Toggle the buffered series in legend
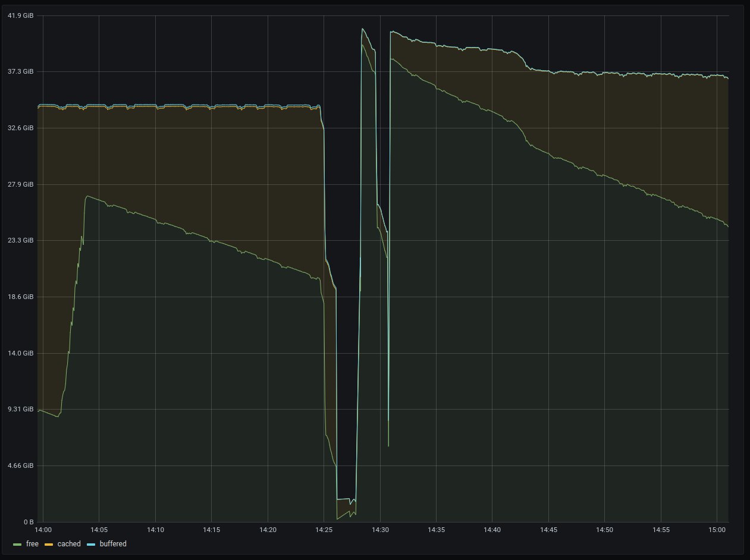This screenshot has height=560, width=750. [x=113, y=544]
